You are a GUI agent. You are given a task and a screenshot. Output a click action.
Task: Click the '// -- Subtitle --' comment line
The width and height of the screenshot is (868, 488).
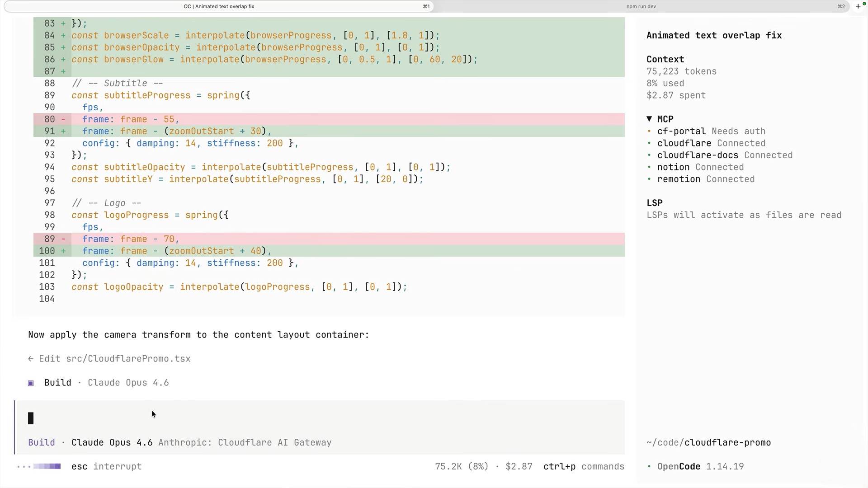117,83
